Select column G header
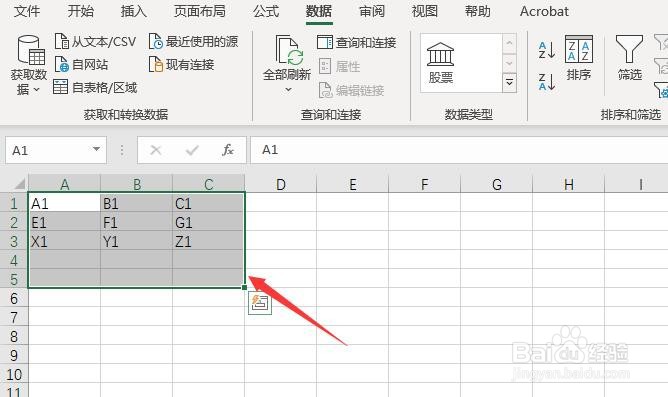Viewport: 668px width, 397px height. pyautogui.click(x=496, y=184)
